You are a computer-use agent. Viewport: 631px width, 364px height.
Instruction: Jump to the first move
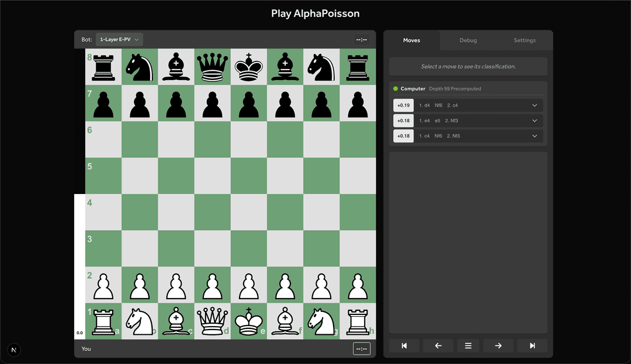click(404, 345)
